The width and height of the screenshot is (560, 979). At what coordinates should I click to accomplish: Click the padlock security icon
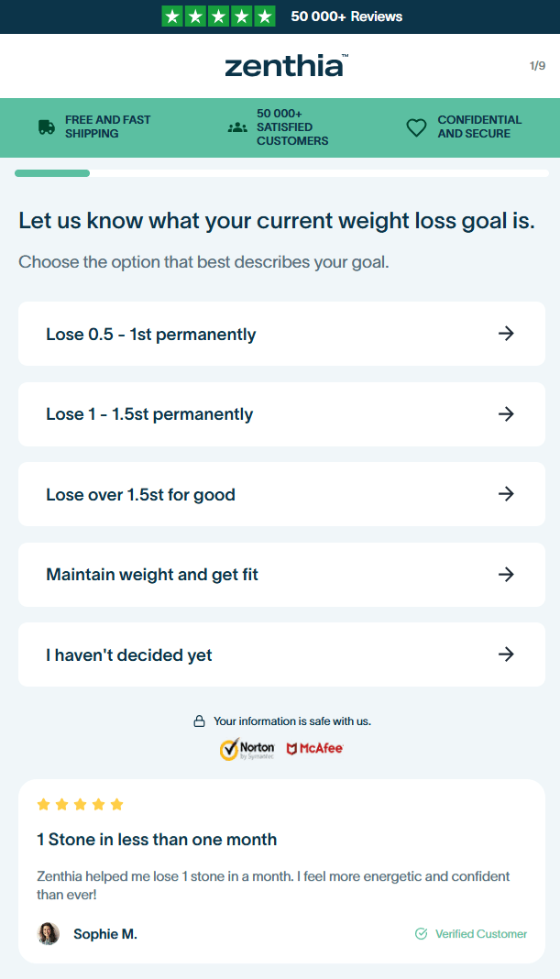coord(199,721)
